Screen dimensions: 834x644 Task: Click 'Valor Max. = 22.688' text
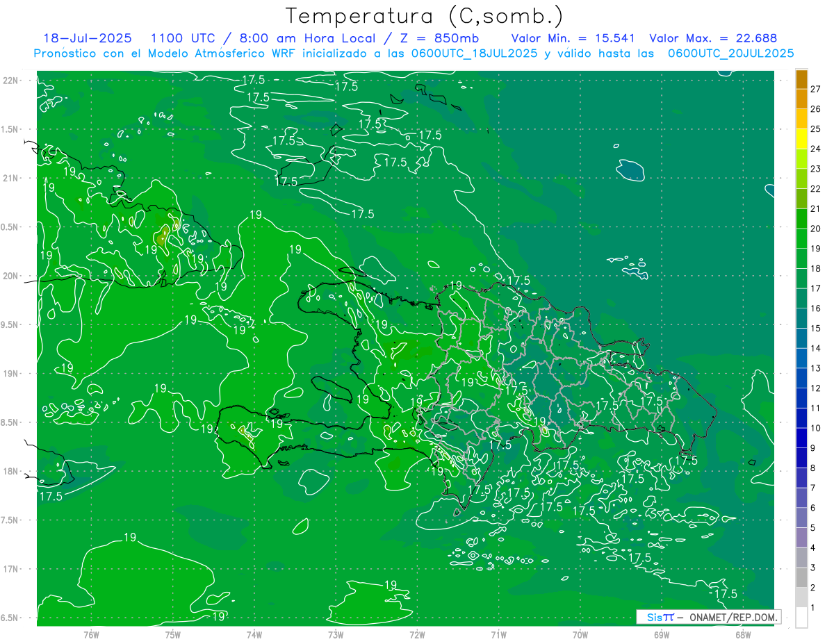(x=713, y=38)
